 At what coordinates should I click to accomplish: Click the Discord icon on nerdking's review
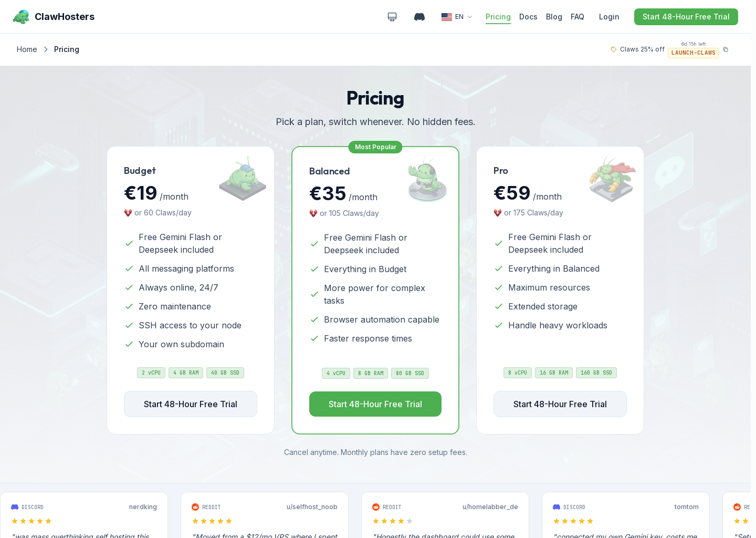(x=15, y=506)
